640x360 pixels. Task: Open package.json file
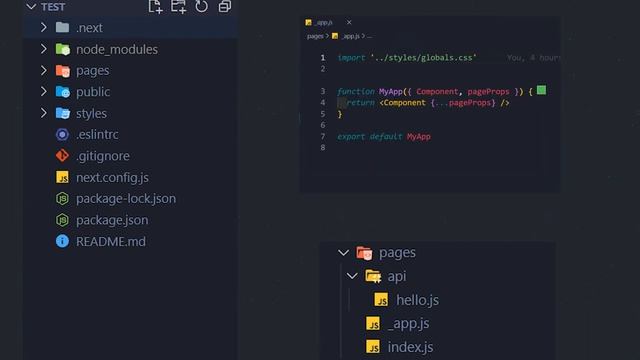click(112, 220)
